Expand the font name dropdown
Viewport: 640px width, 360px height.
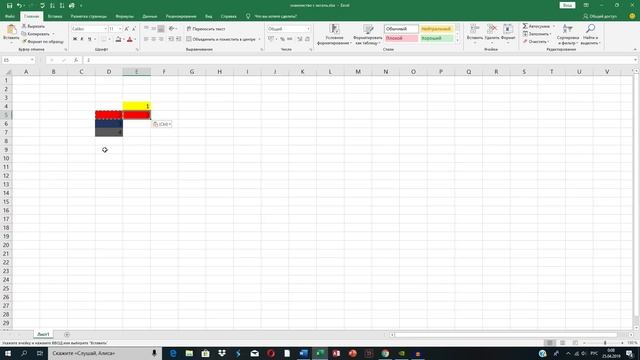coord(105,29)
